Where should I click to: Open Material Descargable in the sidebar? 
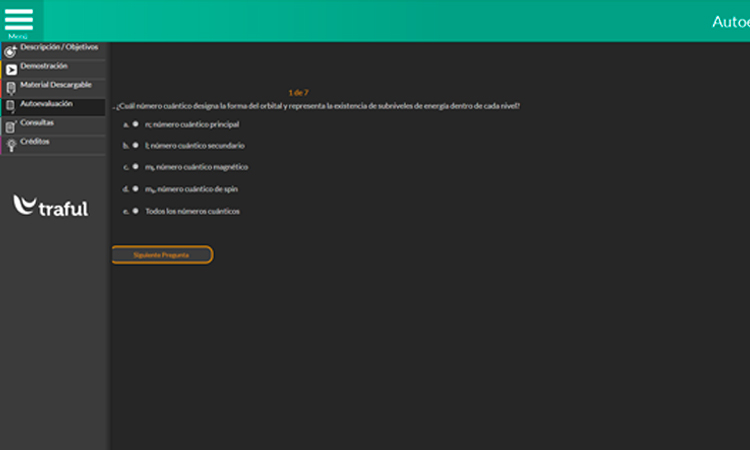56,85
